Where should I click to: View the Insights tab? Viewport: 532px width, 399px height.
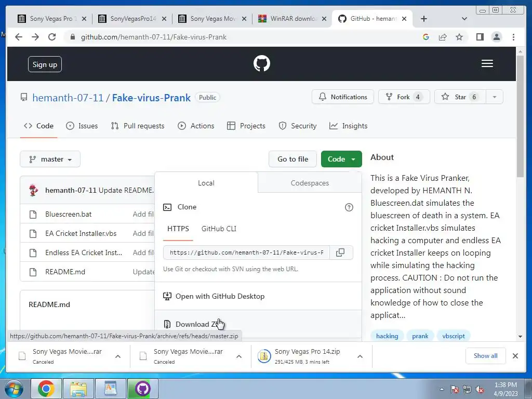point(348,126)
